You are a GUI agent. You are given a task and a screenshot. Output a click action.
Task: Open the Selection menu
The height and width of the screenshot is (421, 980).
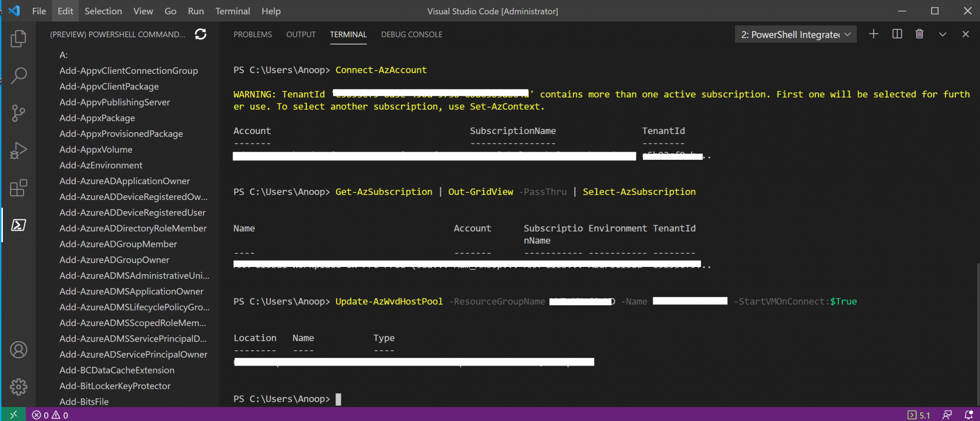[x=103, y=11]
